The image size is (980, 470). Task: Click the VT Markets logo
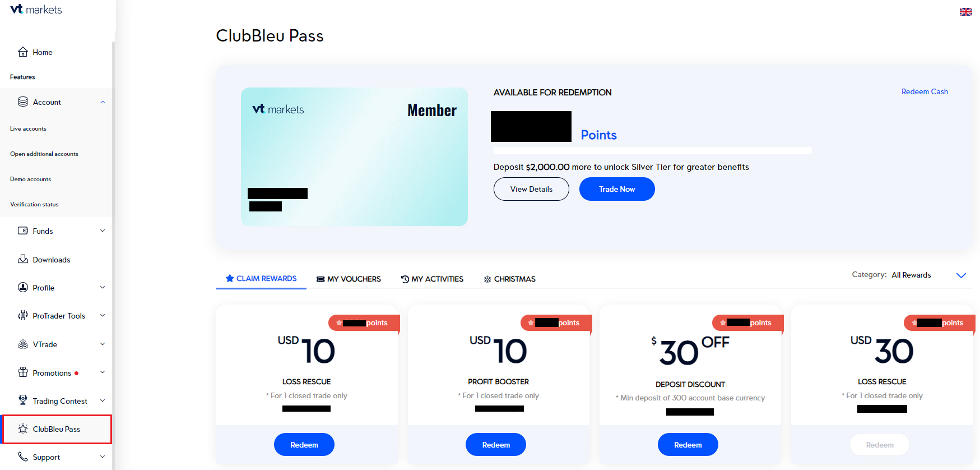point(36,10)
